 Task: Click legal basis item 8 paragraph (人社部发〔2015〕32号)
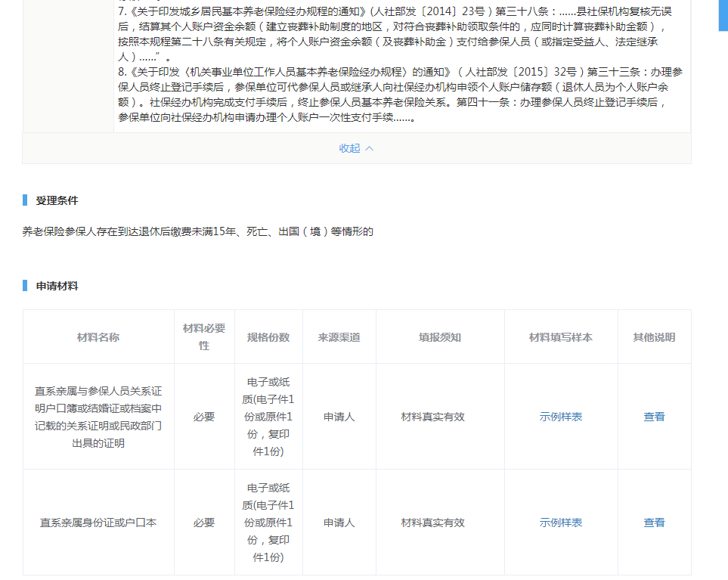tap(401, 95)
